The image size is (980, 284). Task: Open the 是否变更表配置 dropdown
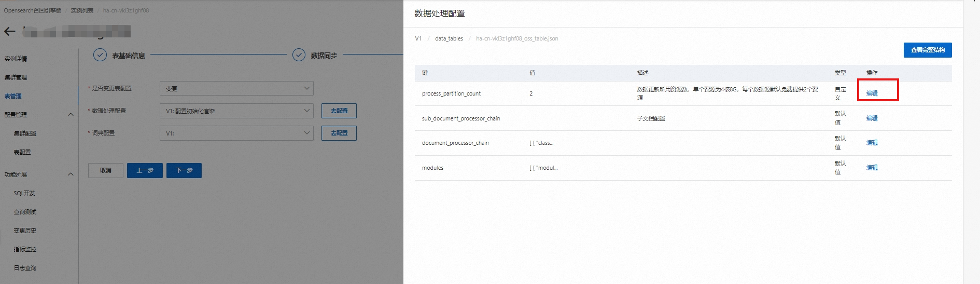(x=236, y=88)
